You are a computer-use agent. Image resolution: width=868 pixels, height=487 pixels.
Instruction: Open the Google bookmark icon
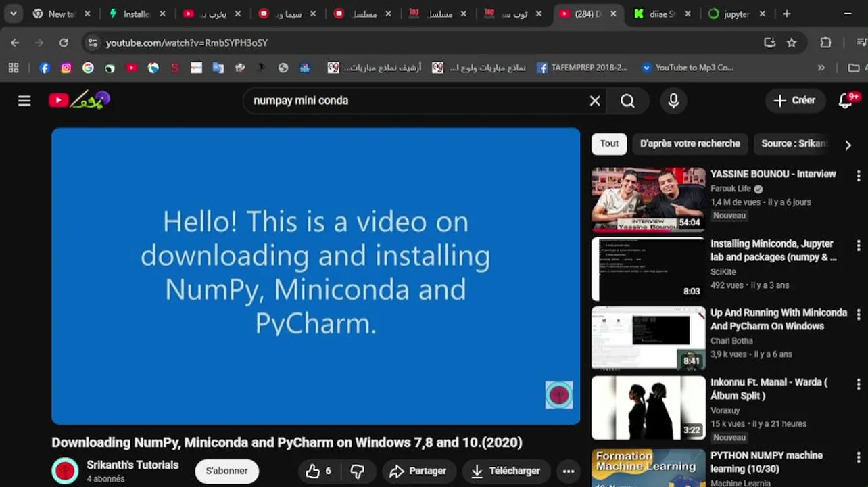[88, 68]
